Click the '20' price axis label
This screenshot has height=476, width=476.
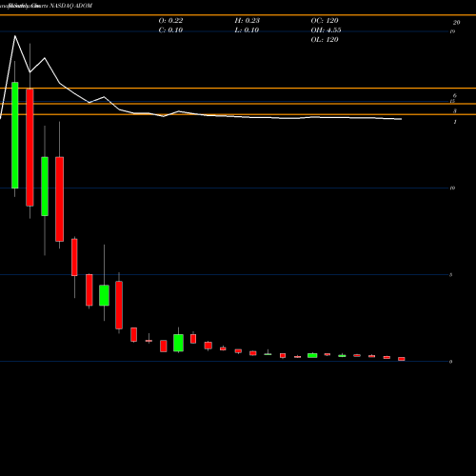point(456,23)
